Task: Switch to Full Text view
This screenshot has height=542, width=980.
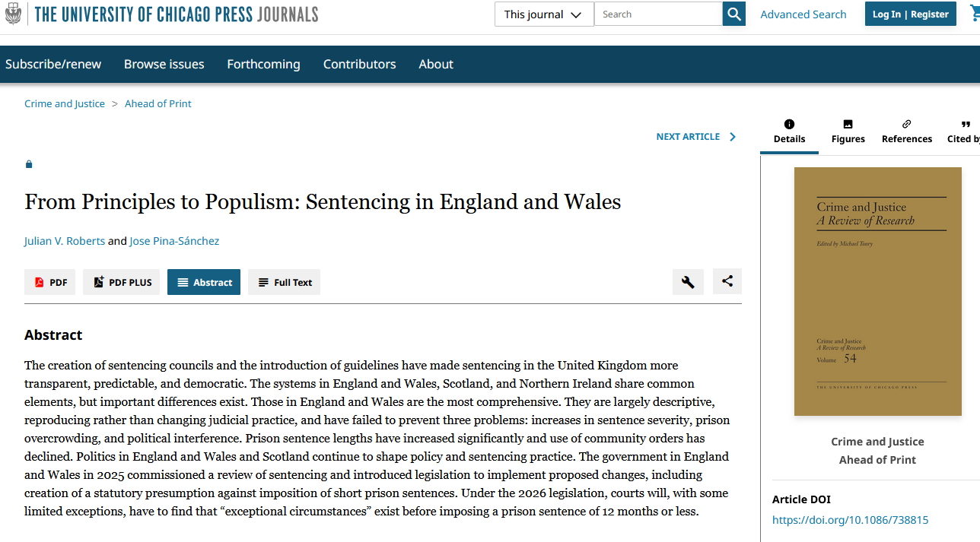Action: pyautogui.click(x=285, y=282)
